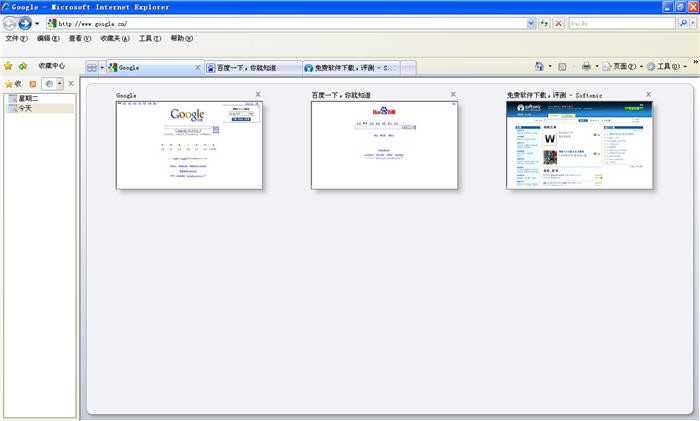Open the 收藏夹 (Favorites) menu

point(114,39)
